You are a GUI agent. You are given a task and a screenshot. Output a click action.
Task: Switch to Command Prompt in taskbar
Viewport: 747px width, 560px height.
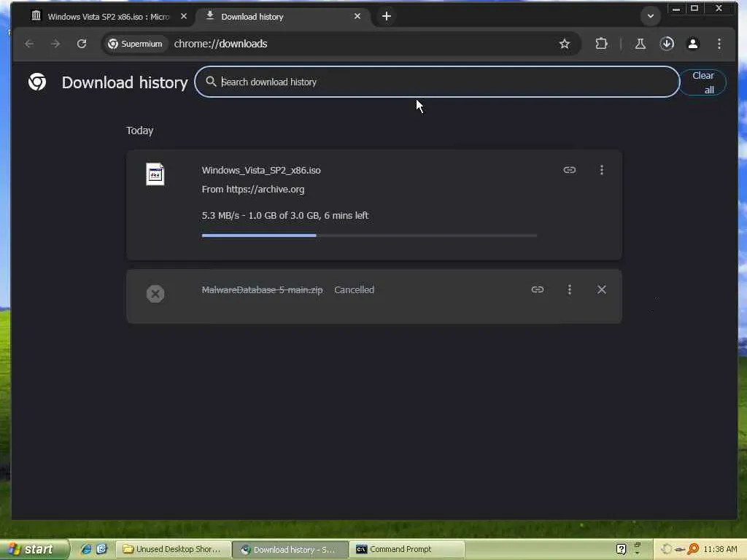click(406, 549)
